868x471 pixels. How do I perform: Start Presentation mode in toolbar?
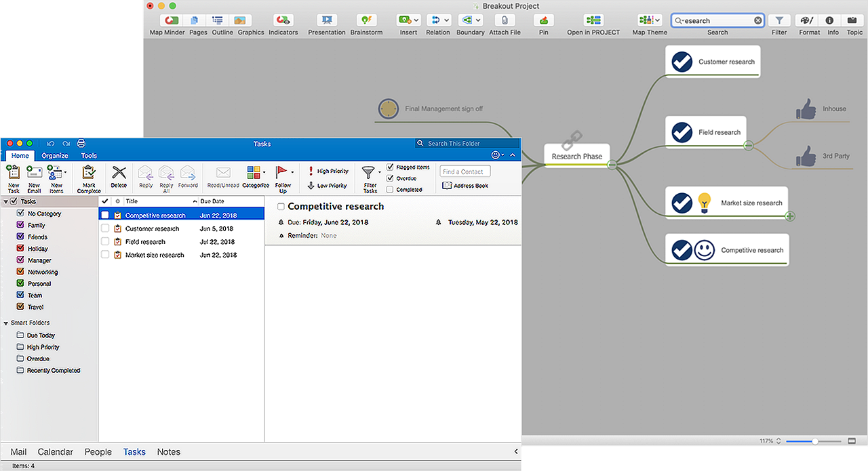click(326, 21)
